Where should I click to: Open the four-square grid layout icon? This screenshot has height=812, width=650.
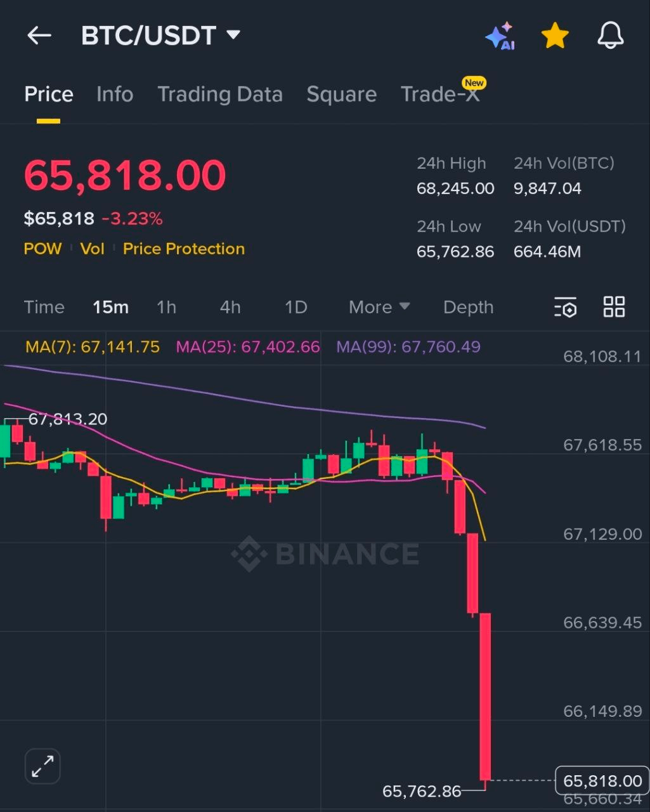point(614,307)
